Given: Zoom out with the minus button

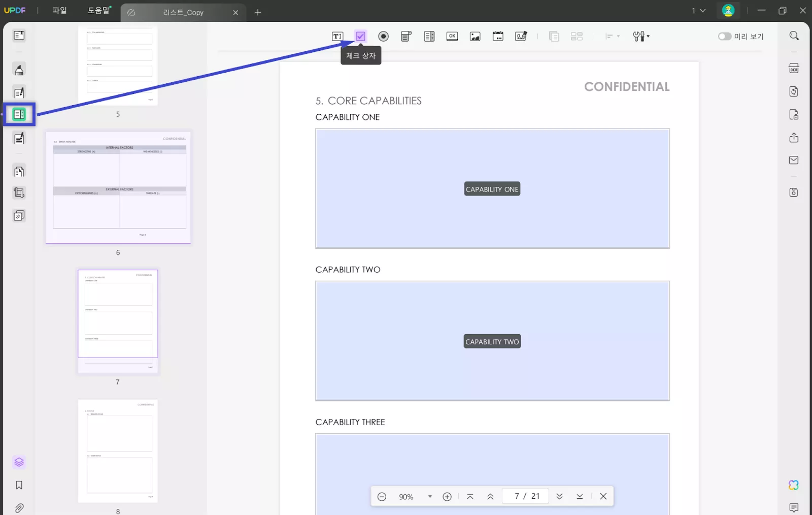Looking at the screenshot, I should coord(382,497).
